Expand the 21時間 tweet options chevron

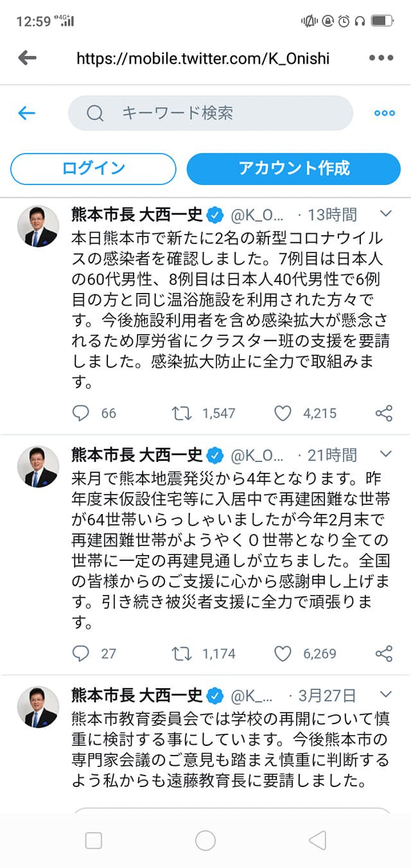386,454
